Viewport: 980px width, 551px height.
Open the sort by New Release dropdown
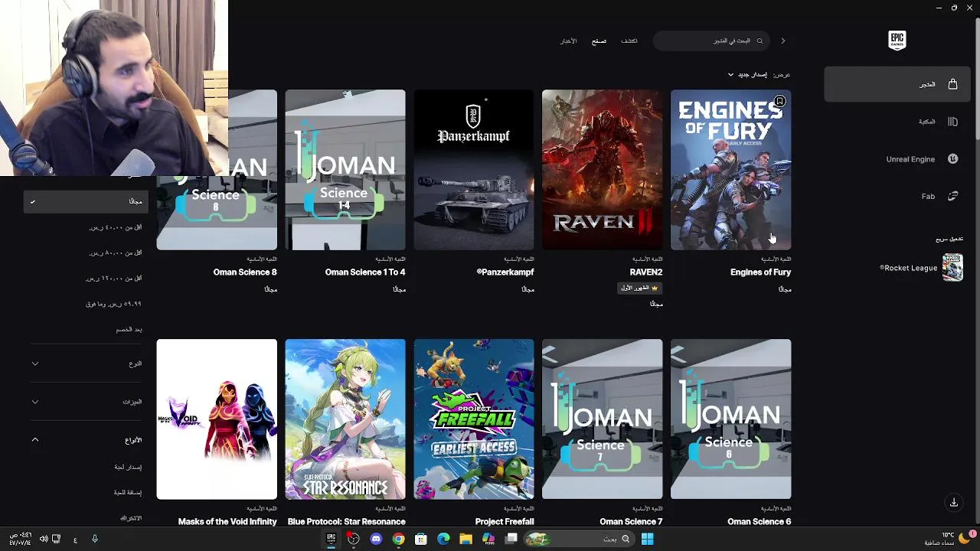(x=748, y=75)
